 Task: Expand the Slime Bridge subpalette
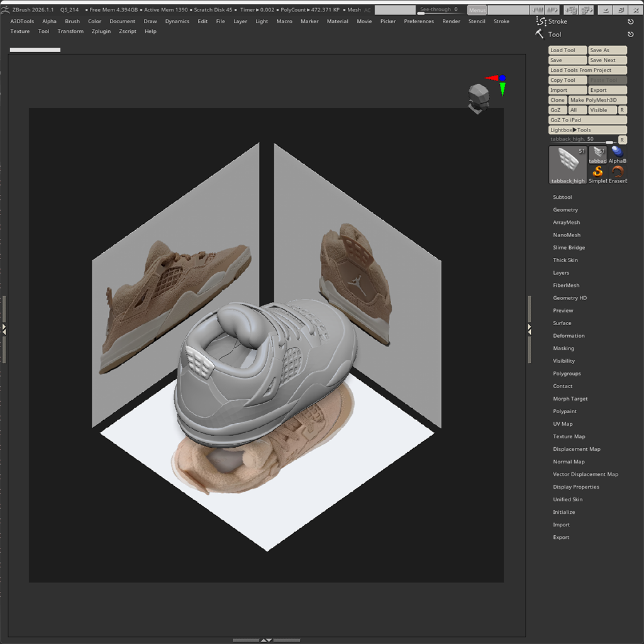coord(569,248)
